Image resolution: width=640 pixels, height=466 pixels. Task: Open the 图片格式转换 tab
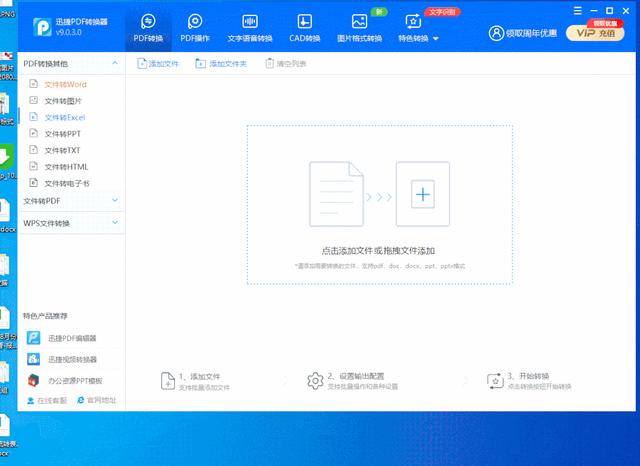point(359,28)
